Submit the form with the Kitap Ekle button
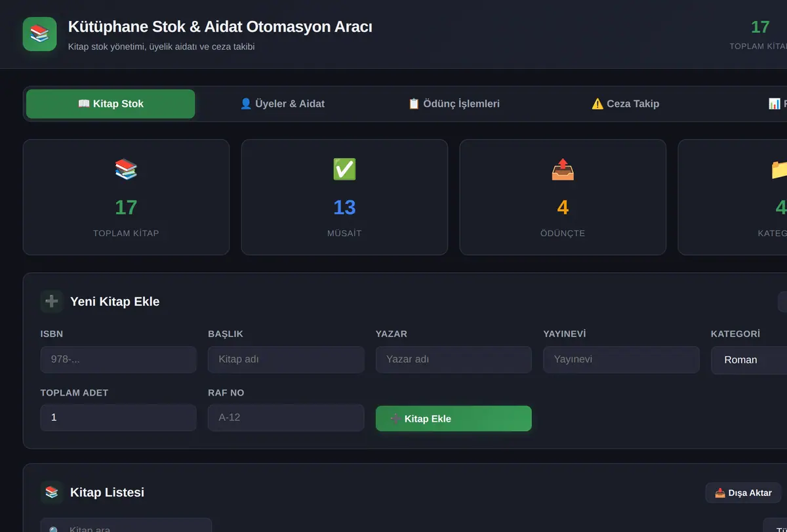787x532 pixels. (x=454, y=419)
